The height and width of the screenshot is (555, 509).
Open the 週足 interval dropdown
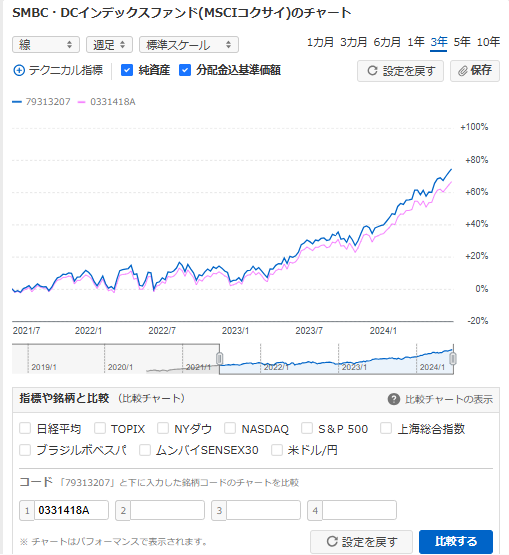click(x=109, y=45)
